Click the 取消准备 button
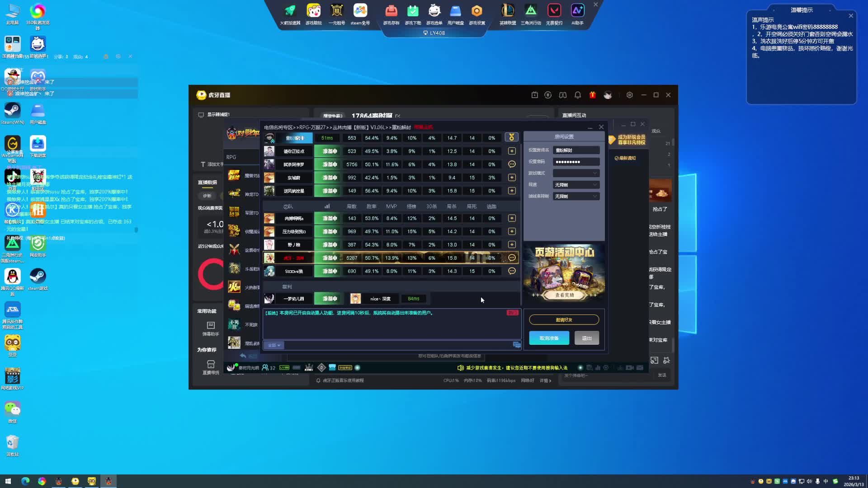 tap(549, 338)
